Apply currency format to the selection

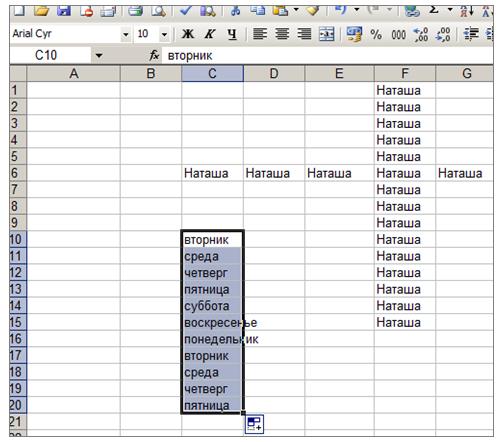pyautogui.click(x=354, y=34)
